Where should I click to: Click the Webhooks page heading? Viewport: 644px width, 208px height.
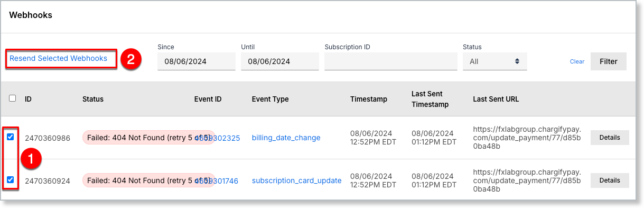tap(31, 15)
